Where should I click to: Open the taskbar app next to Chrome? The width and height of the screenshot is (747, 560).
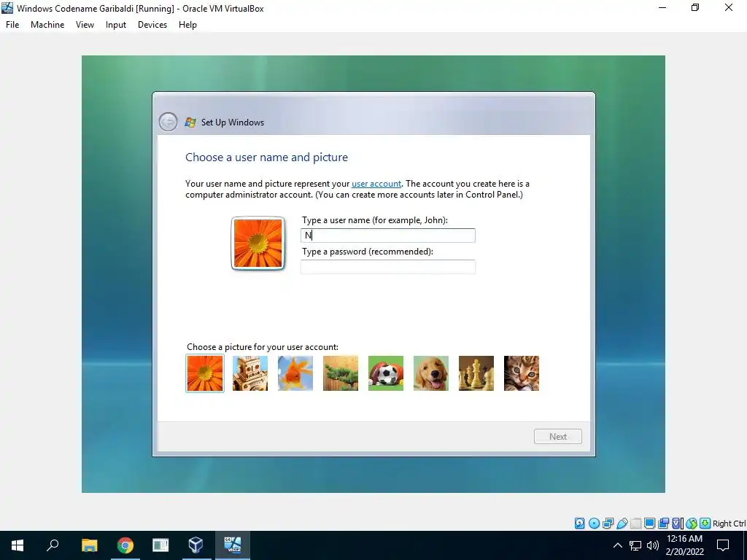click(x=160, y=545)
